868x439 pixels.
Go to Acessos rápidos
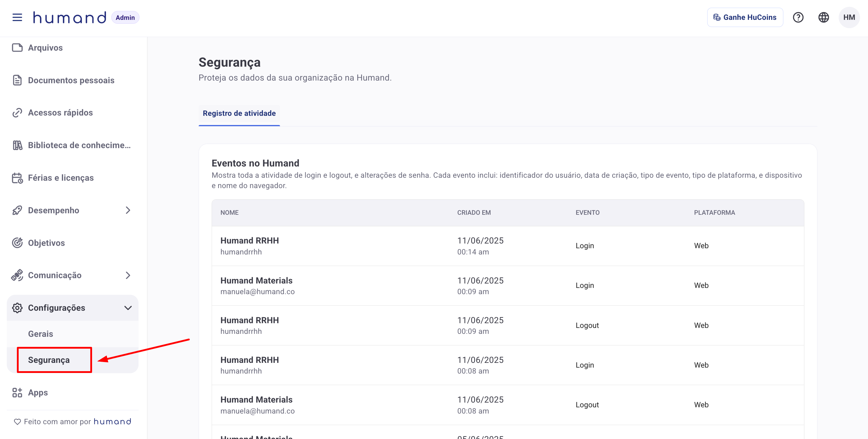coord(73,113)
